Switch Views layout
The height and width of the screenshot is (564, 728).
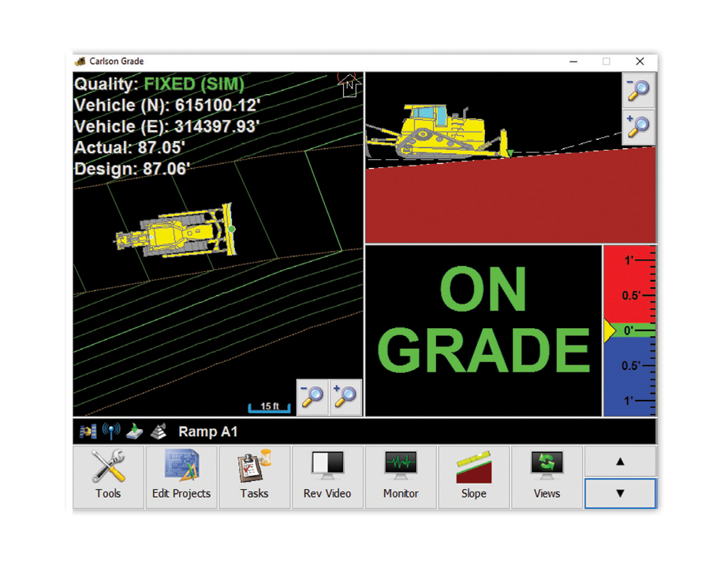point(547,476)
